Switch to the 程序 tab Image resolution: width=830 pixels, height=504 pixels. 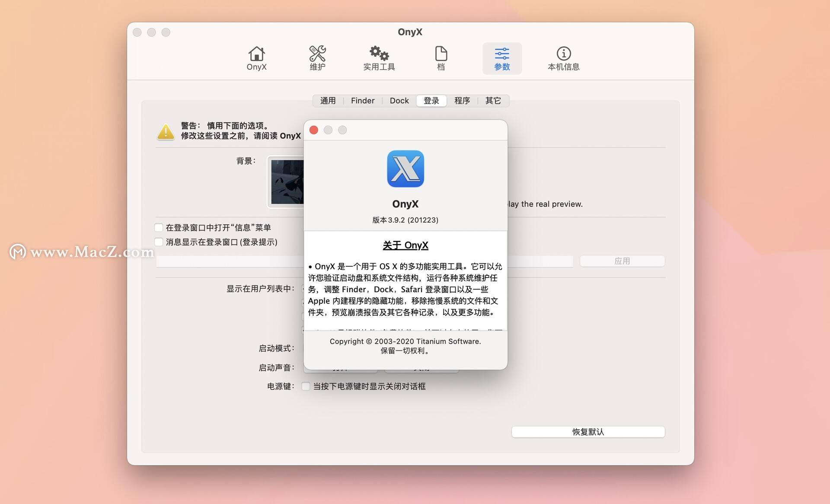point(462,101)
